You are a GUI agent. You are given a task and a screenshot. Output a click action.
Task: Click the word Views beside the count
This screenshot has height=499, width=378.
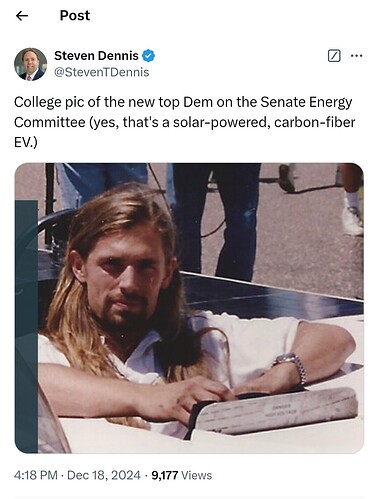pos(197,475)
